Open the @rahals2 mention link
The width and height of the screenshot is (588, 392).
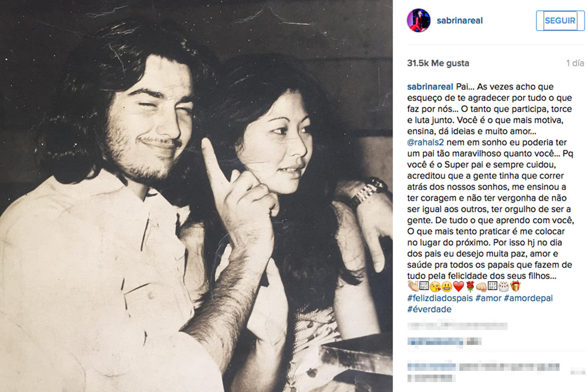coord(425,142)
